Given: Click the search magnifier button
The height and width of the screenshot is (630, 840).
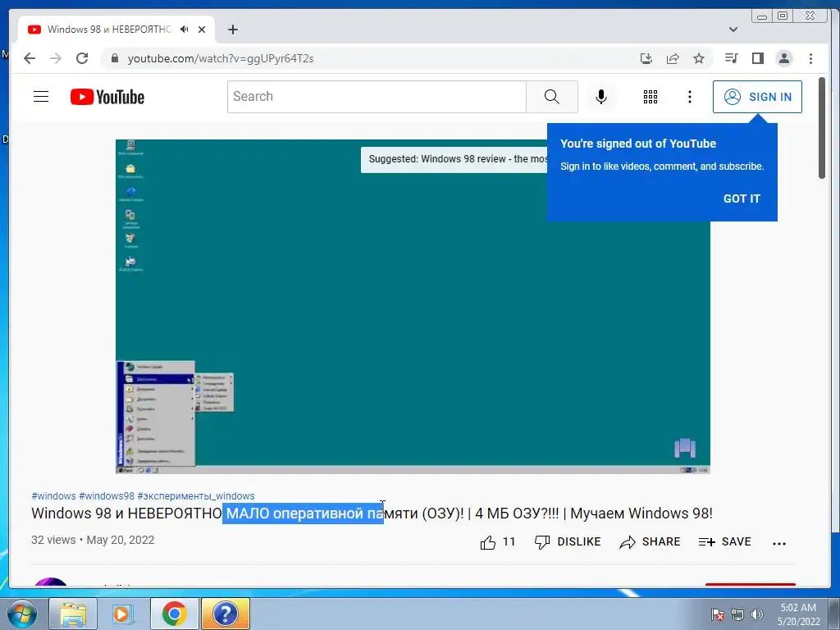Looking at the screenshot, I should tap(552, 97).
